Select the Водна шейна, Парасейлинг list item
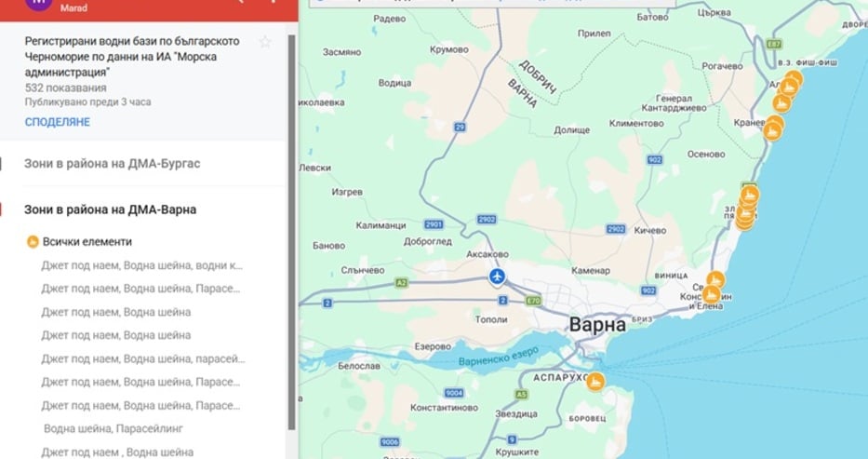 pos(114,428)
